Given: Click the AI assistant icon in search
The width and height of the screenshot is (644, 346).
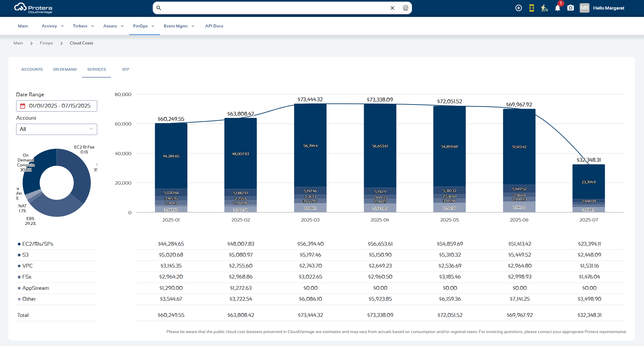Looking at the screenshot, I should coord(405,8).
